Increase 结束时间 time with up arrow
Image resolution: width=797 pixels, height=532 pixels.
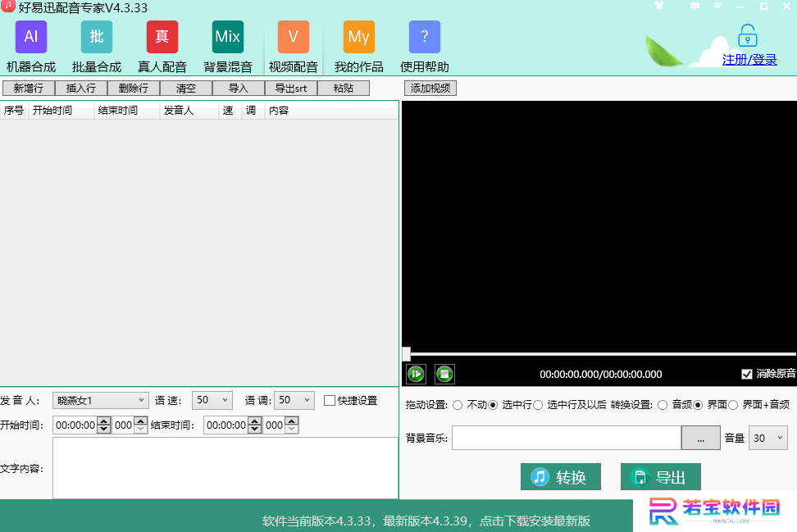coord(255,421)
